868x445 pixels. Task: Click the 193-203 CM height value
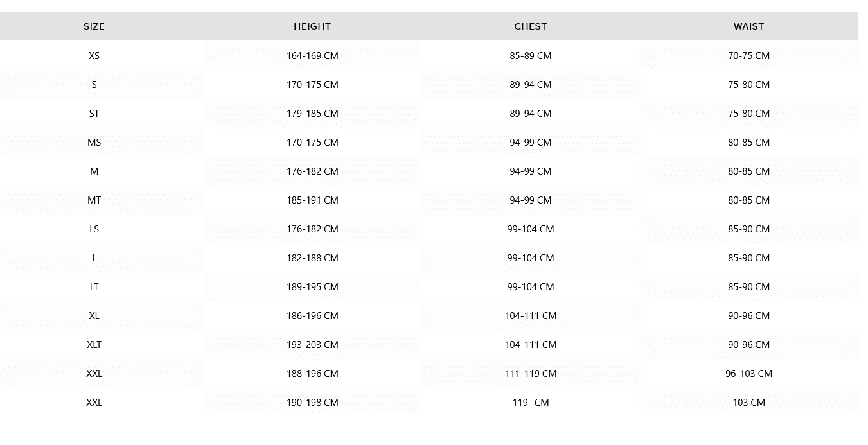pyautogui.click(x=312, y=345)
